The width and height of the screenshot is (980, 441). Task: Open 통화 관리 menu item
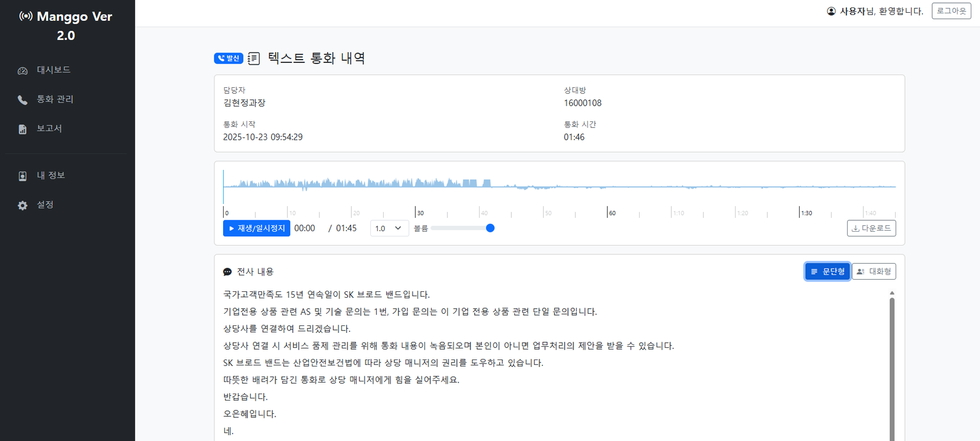[x=55, y=99]
